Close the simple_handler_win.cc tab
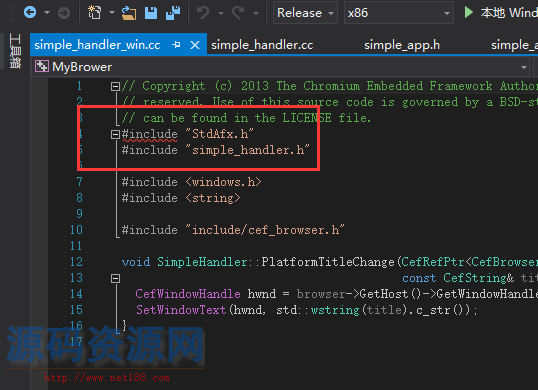This screenshot has height=390, width=538. [x=195, y=45]
